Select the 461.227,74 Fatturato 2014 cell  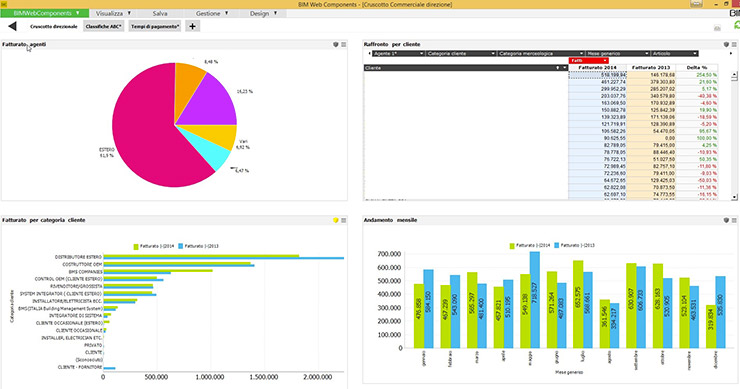tap(597, 82)
